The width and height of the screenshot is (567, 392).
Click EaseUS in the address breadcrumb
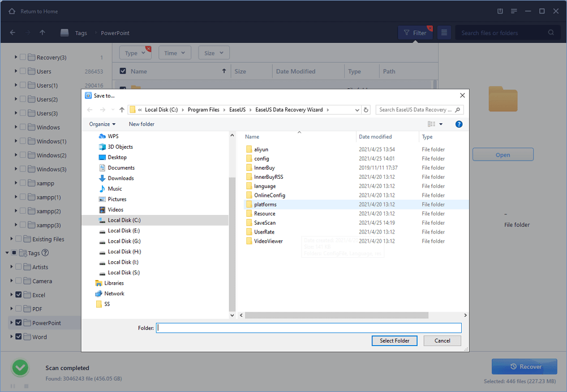[x=237, y=110]
